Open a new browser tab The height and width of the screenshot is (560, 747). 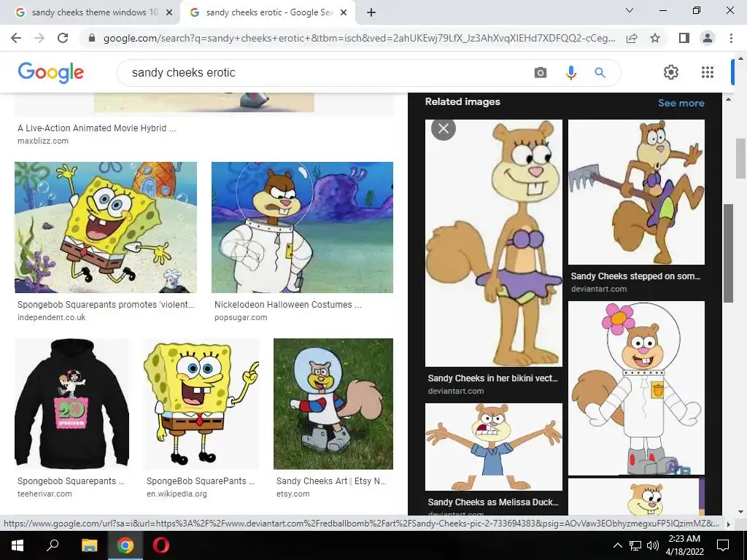pyautogui.click(x=371, y=13)
